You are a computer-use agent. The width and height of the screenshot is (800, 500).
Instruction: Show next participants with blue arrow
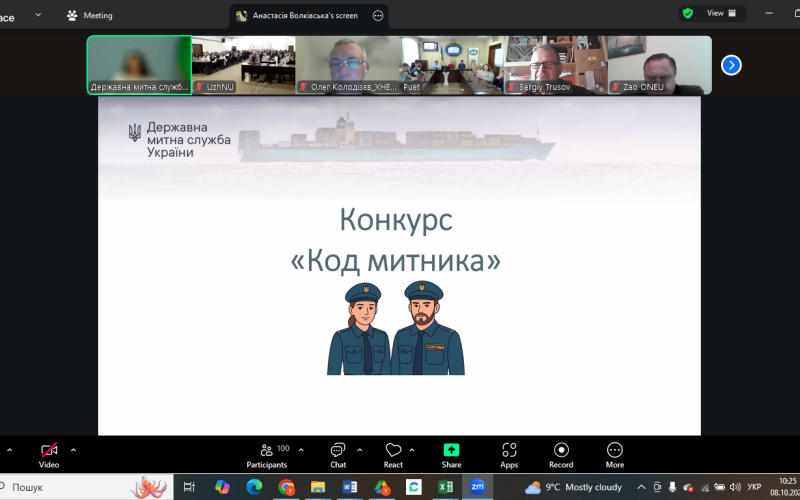pyautogui.click(x=731, y=65)
